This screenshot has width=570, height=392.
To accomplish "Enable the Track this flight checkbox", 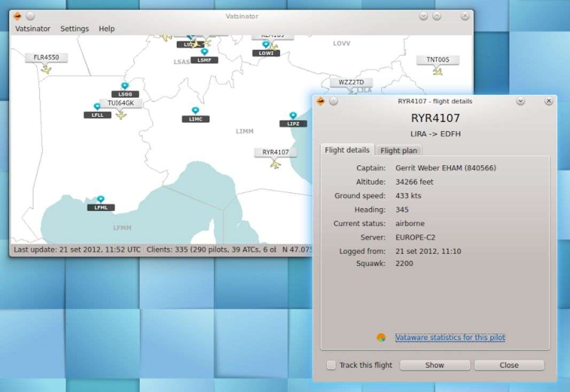I will 331,365.
